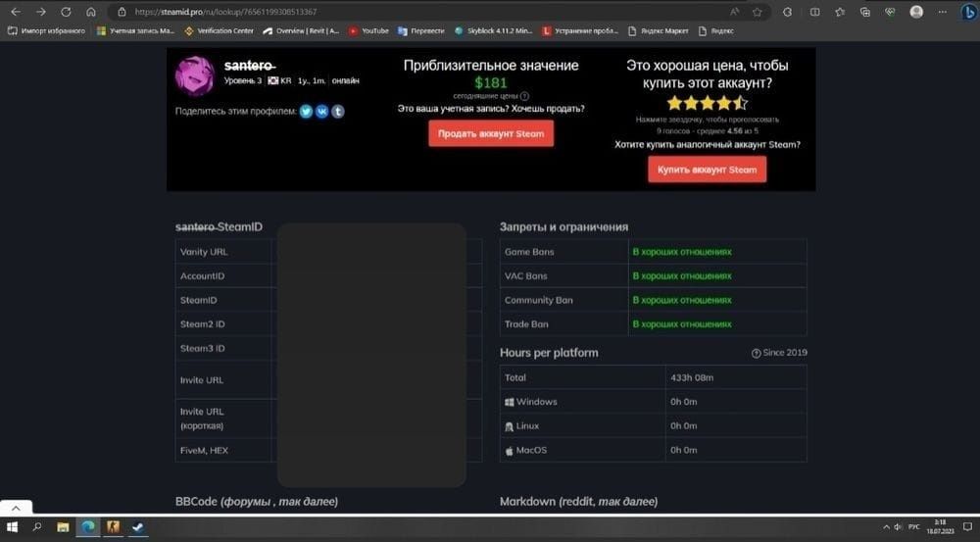Switch to Steam in the taskbar
Viewport: 980px width, 542px height.
(x=137, y=527)
